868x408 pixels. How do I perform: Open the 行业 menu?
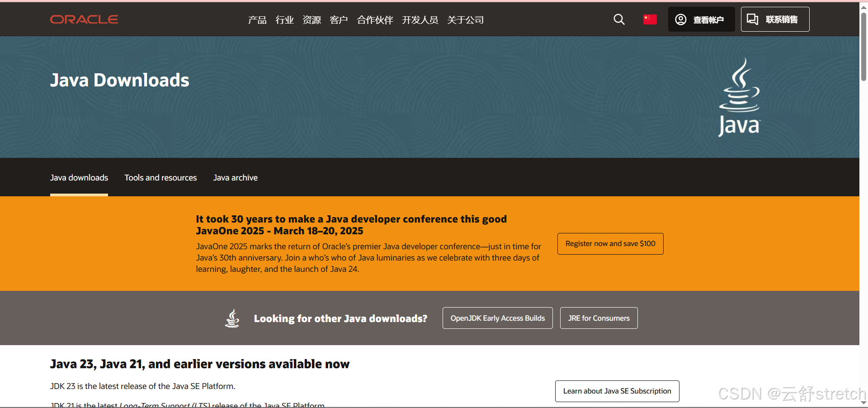click(x=284, y=20)
